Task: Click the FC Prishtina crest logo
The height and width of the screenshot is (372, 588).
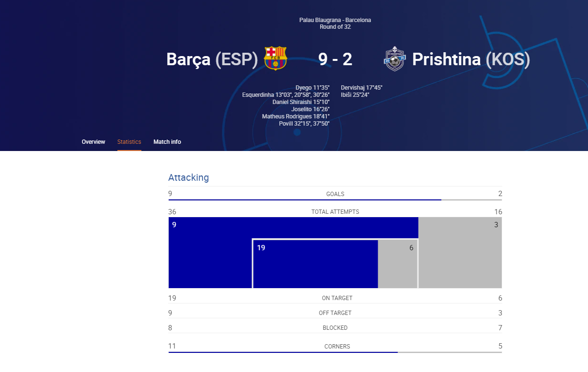Action: [395, 59]
